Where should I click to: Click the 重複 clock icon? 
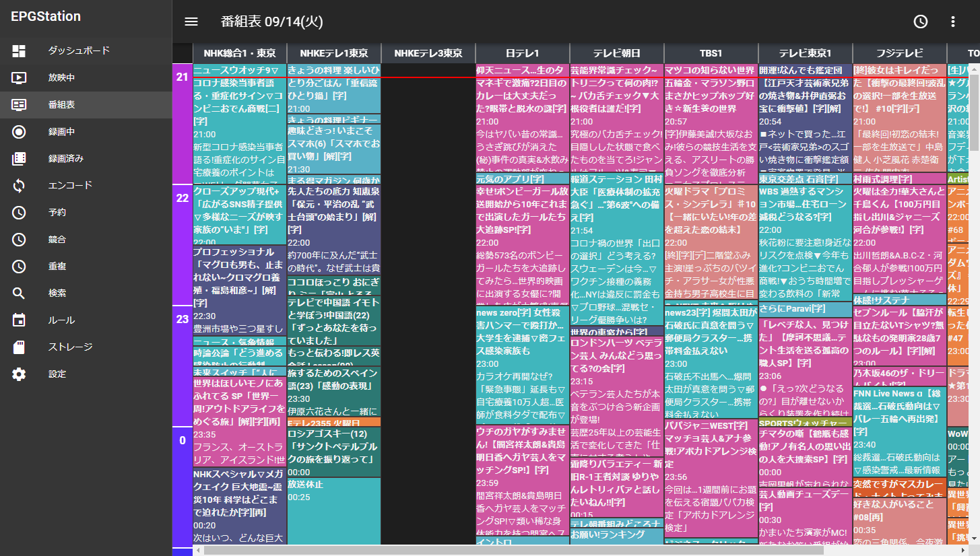(x=19, y=266)
